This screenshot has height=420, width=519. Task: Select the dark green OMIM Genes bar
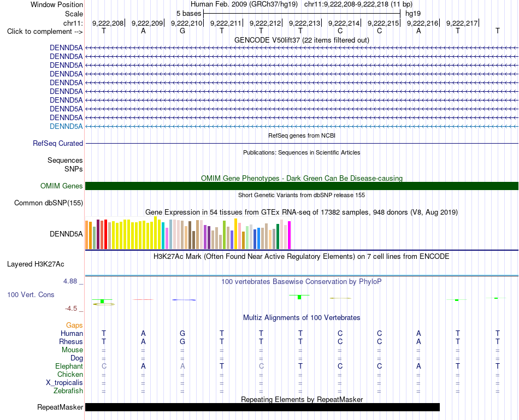point(302,186)
